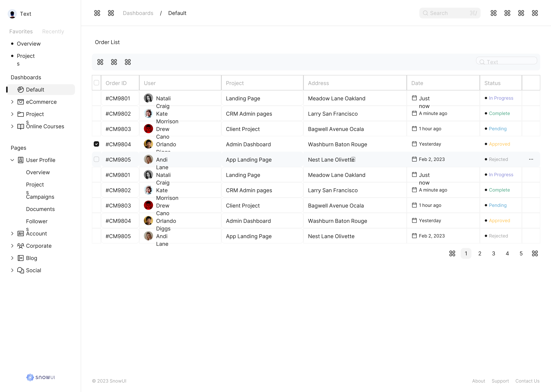Screen dimensions: 551x392
Task: Go to page 4
Action: pyautogui.click(x=507, y=253)
